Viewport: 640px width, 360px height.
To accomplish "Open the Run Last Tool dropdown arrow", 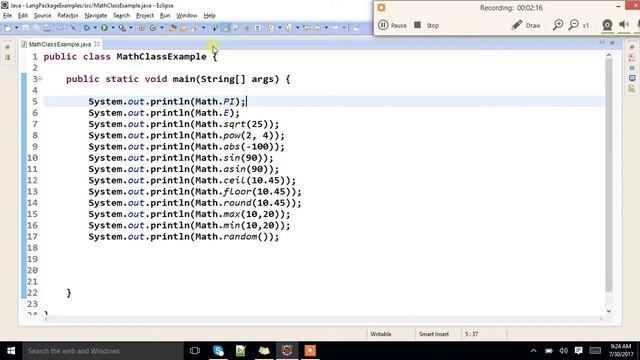I will (131, 28).
